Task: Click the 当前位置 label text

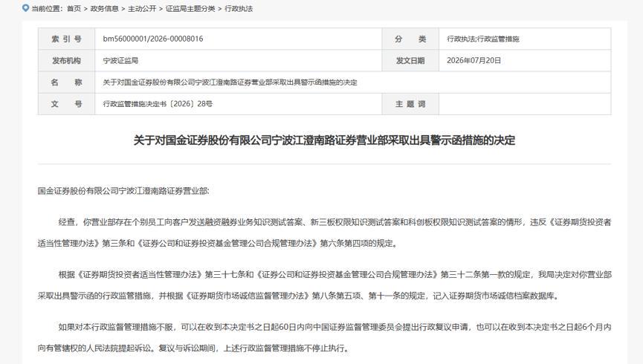Action: click(48, 9)
